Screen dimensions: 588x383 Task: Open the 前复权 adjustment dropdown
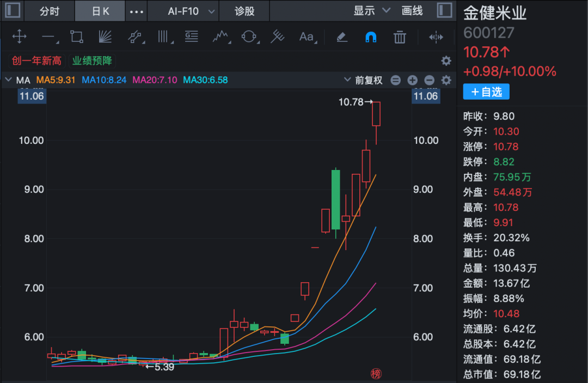pyautogui.click(x=363, y=80)
